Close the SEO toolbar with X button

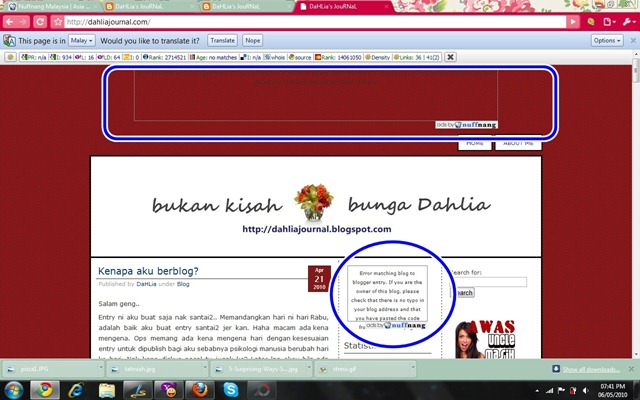click(x=450, y=57)
